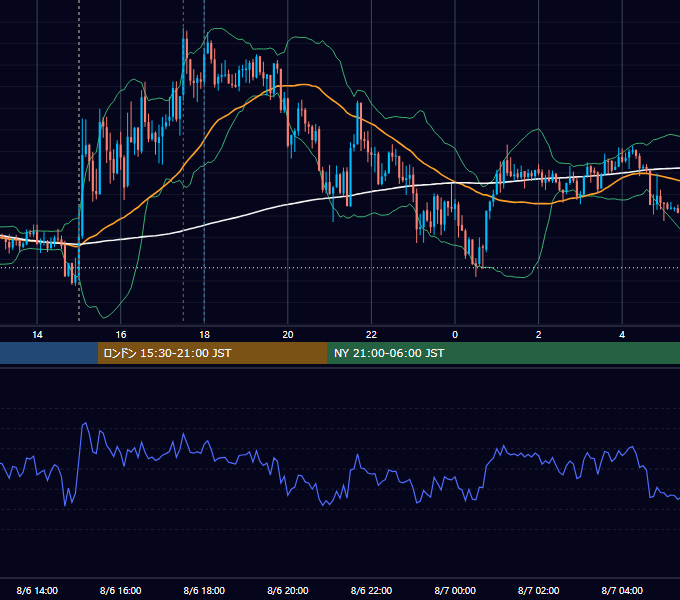Click the 8/6 18:00 date label
The height and width of the screenshot is (600, 680).
coord(204,590)
